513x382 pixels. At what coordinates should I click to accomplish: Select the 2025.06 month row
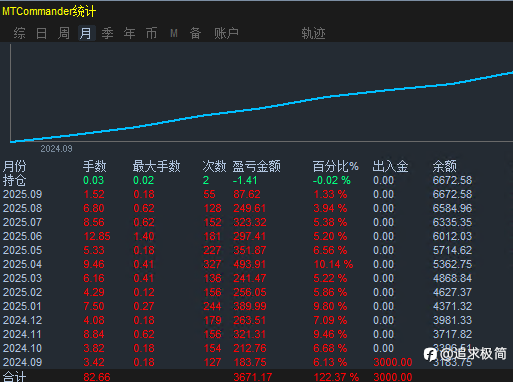238,236
